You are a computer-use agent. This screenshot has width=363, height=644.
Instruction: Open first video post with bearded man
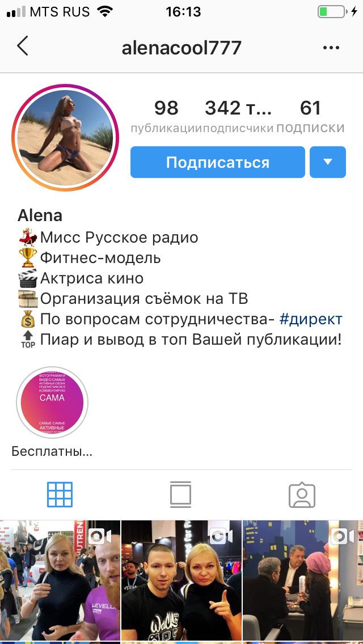60,581
